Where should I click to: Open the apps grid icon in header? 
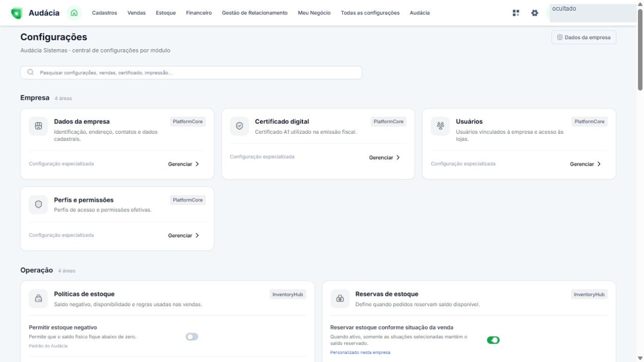pos(516,13)
